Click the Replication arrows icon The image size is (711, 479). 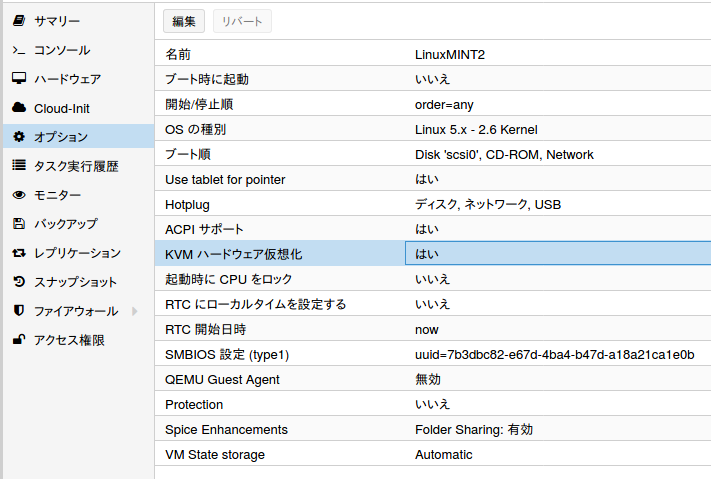pos(18,253)
